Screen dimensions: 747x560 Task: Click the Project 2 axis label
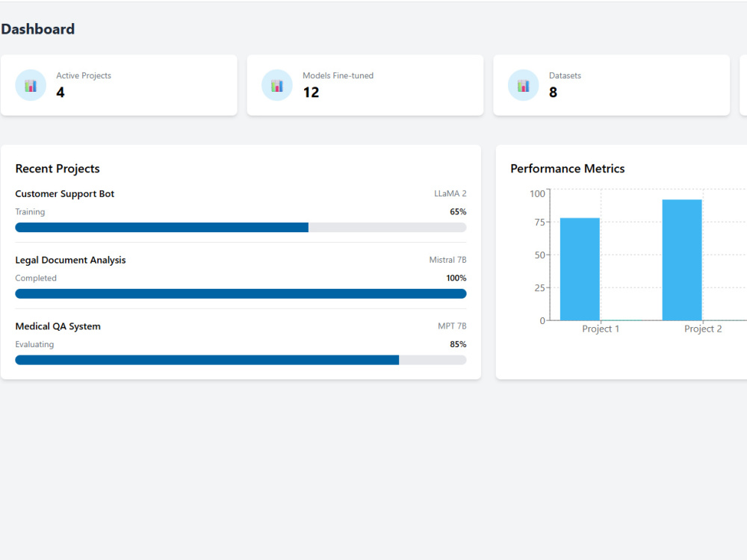pyautogui.click(x=703, y=329)
